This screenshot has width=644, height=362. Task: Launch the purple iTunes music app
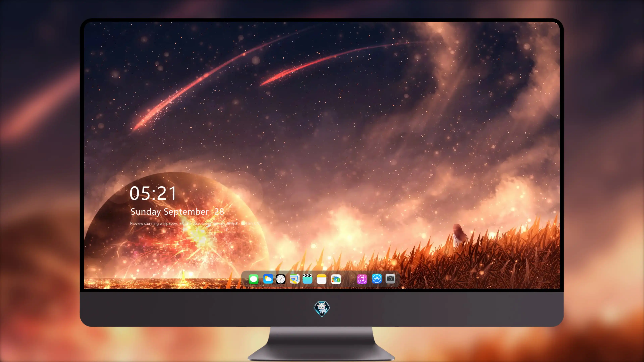pos(362,279)
